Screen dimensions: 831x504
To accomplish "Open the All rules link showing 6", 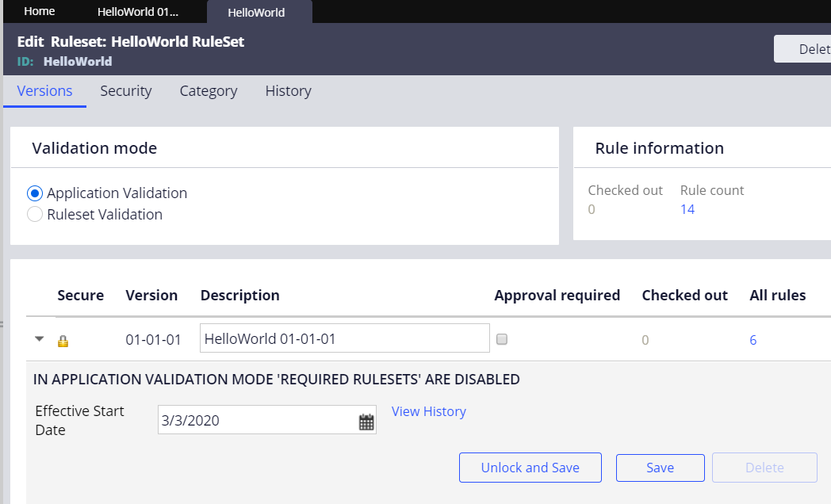I will 752,339.
